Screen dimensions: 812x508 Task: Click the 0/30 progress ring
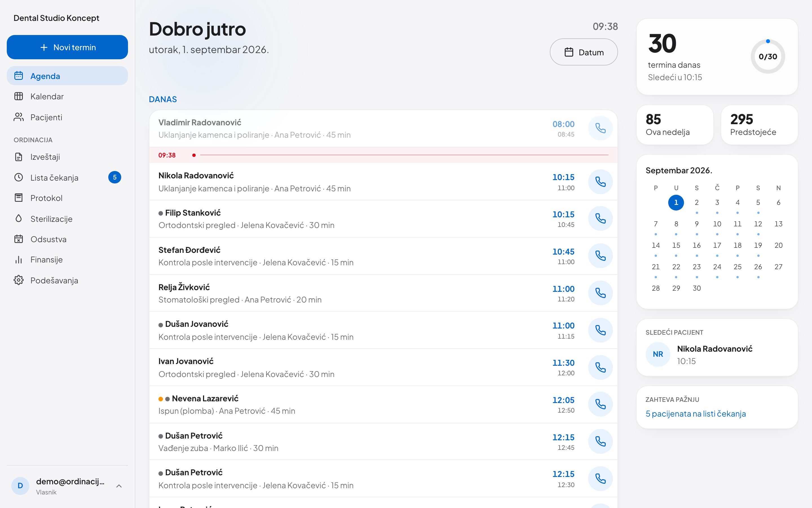pos(768,56)
